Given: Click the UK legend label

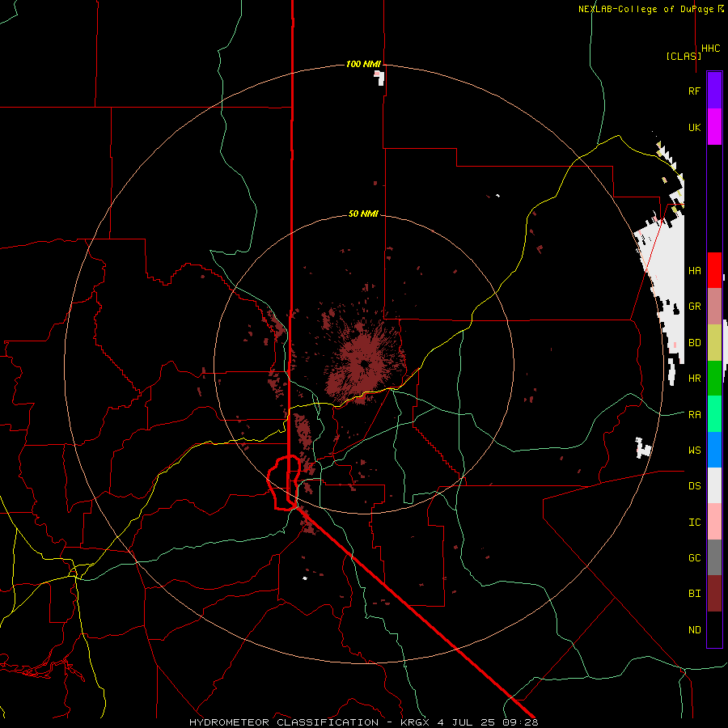Looking at the screenshot, I should tap(694, 127).
